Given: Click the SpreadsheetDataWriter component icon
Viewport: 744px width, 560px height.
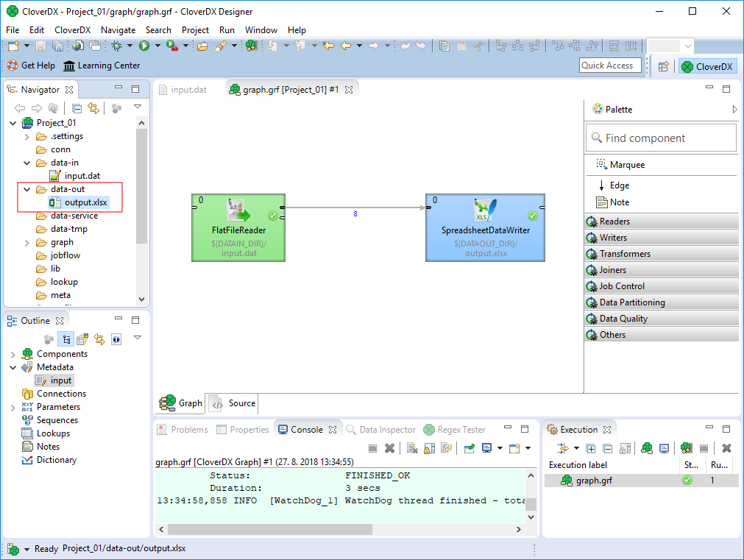Looking at the screenshot, I should tap(485, 211).
